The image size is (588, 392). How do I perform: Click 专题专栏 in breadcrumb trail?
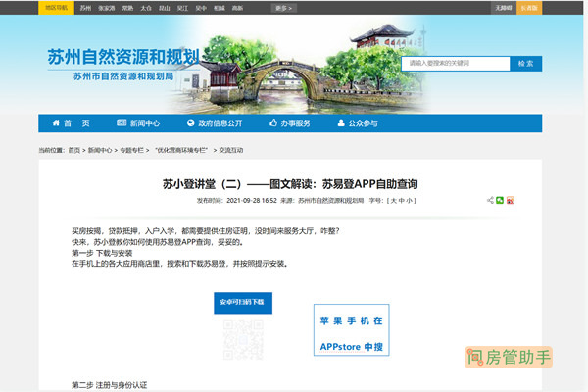(x=131, y=150)
